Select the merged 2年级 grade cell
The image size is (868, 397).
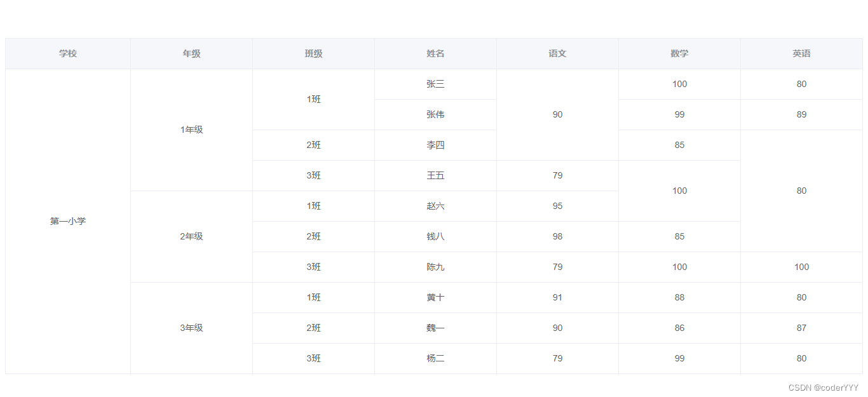[191, 236]
